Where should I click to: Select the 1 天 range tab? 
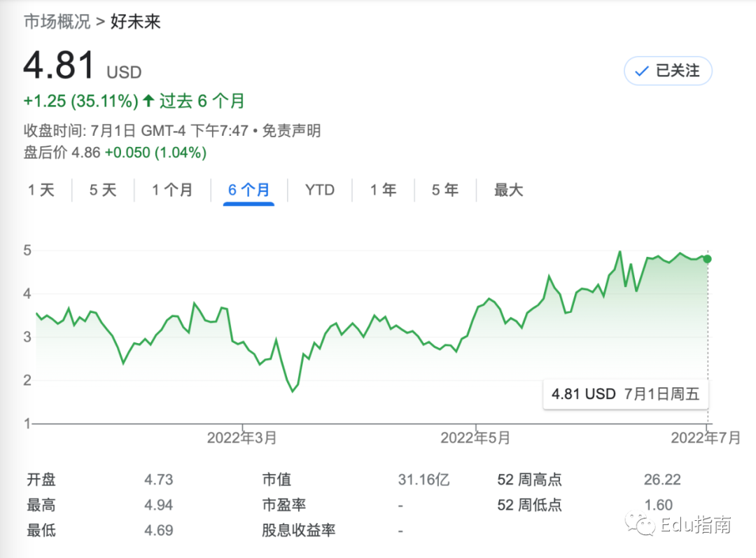pos(41,190)
